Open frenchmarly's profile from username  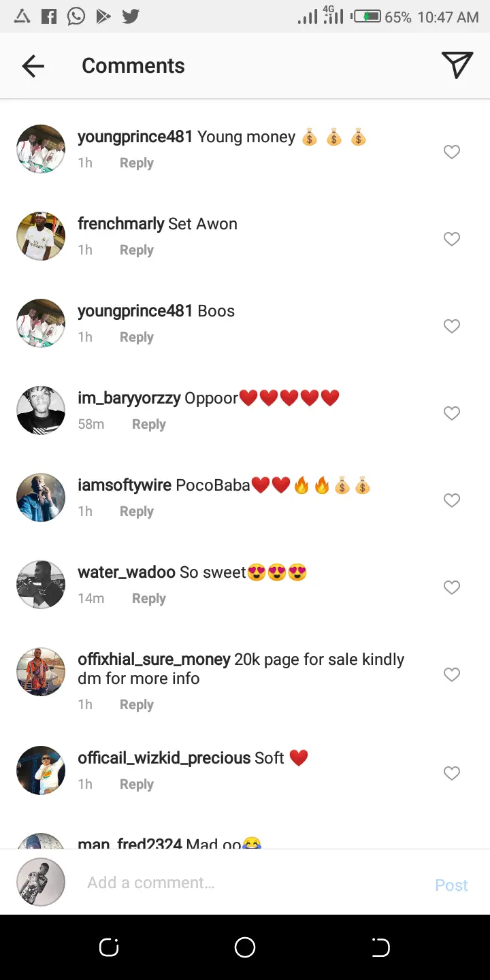(121, 224)
